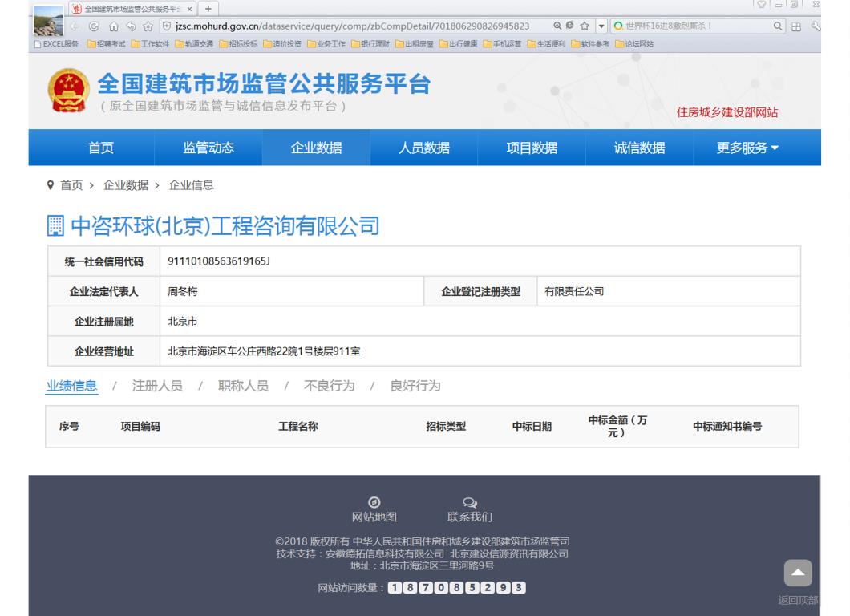The image size is (850, 616).
Task: Click the 联系我们 chat bubble icon
Action: point(470,503)
